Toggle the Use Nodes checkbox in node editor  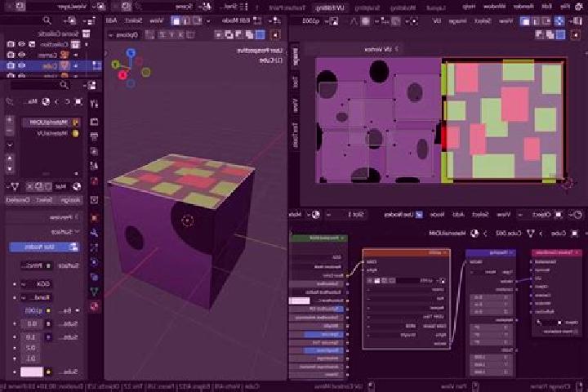tap(419, 215)
